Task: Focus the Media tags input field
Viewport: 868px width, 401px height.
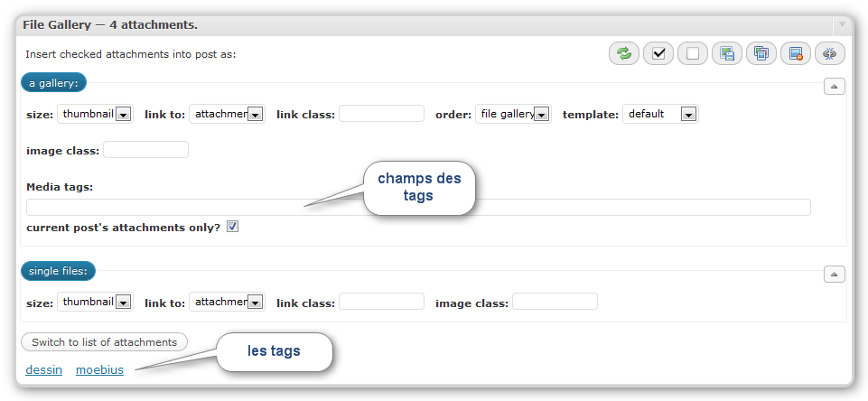Action: tap(418, 207)
